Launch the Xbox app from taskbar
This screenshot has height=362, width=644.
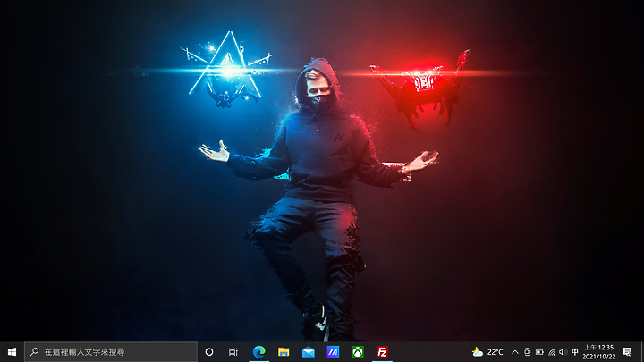click(357, 352)
